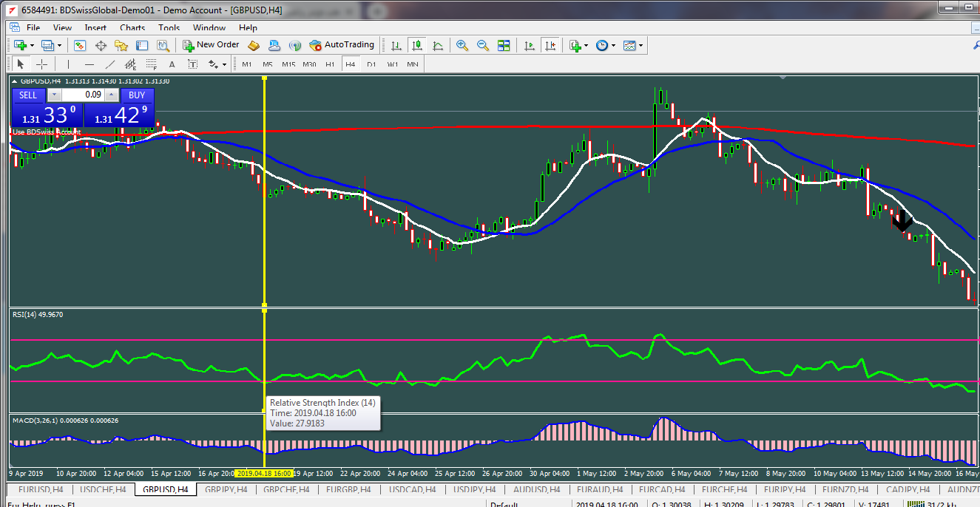Image resolution: width=980 pixels, height=507 pixels.
Task: Switch chart to Line Chart mode
Action: (x=438, y=45)
